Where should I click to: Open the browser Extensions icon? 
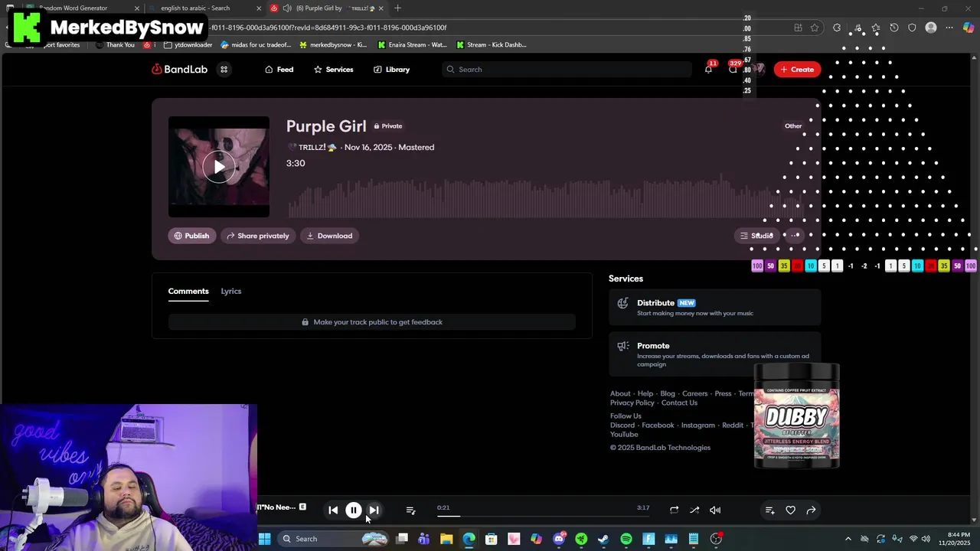(x=837, y=28)
